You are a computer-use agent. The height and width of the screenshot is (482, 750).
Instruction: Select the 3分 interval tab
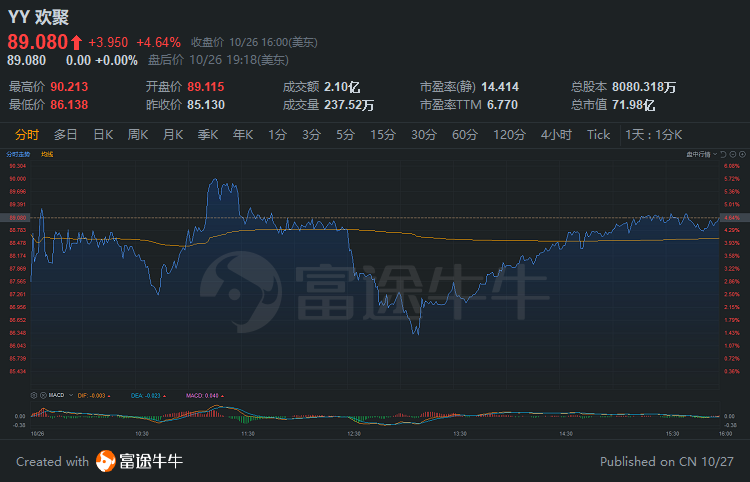tap(311, 135)
